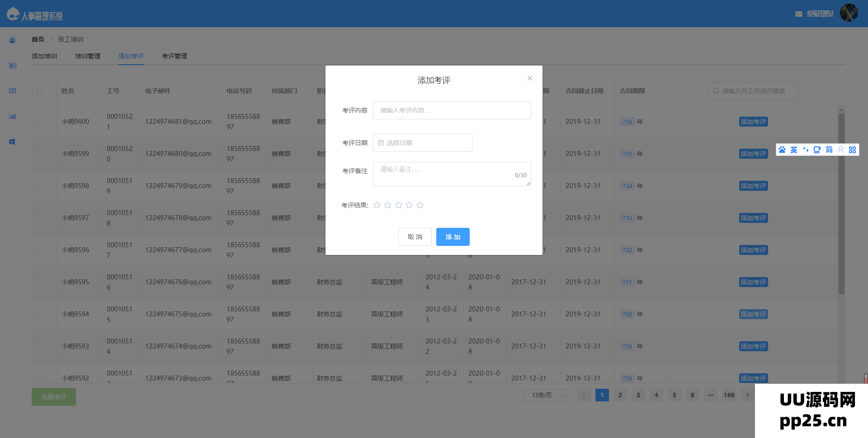The height and width of the screenshot is (438, 868).
Task: Open the ID card sidebar icon
Action: point(12,66)
